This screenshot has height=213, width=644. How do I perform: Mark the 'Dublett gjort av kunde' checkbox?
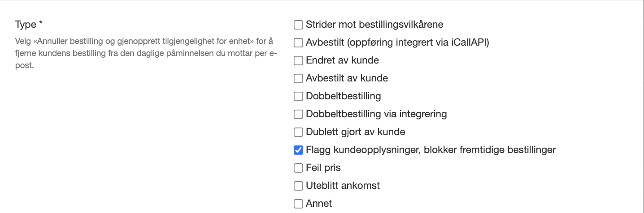298,132
